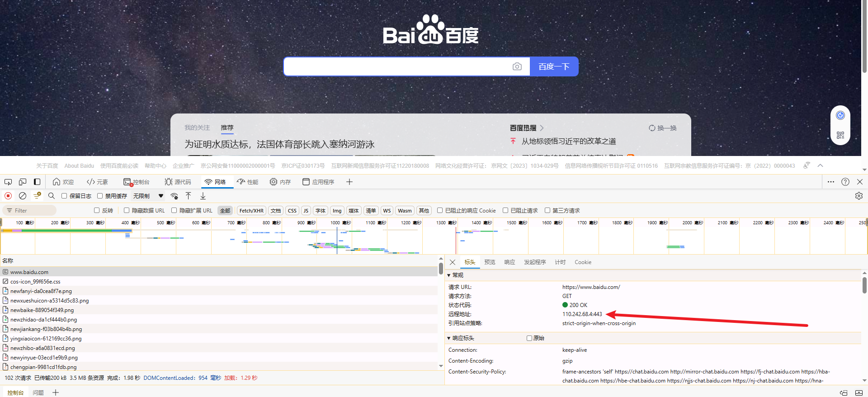The height and width of the screenshot is (397, 868).
Task: Switch to the 源代码 Sources tab
Action: pyautogui.click(x=178, y=182)
